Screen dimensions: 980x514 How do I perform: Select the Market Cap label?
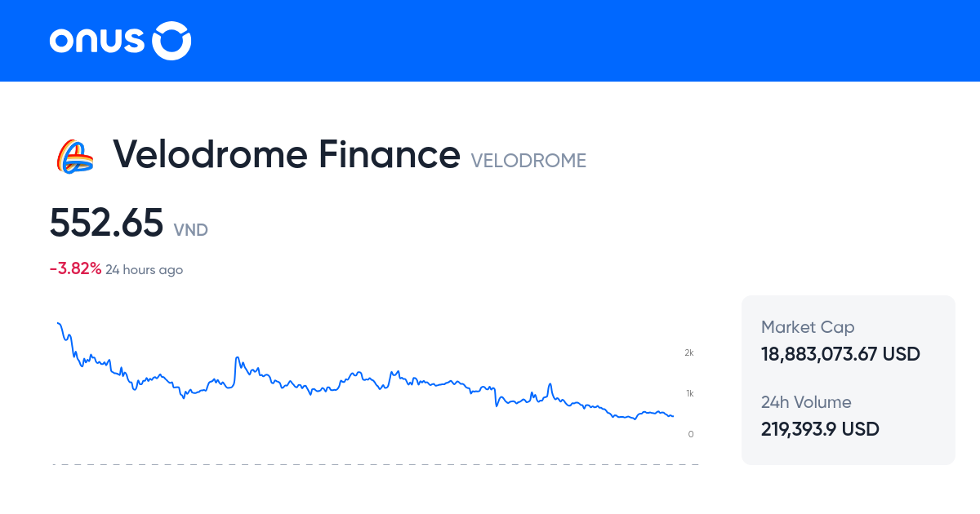[x=808, y=326]
